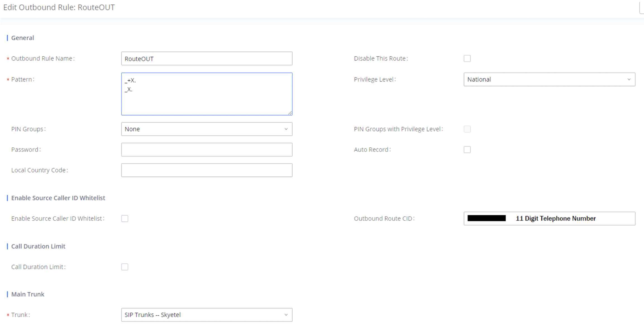Screen dimensions: 644x326
Task: Click inside the Pattern text area
Action: [207, 94]
